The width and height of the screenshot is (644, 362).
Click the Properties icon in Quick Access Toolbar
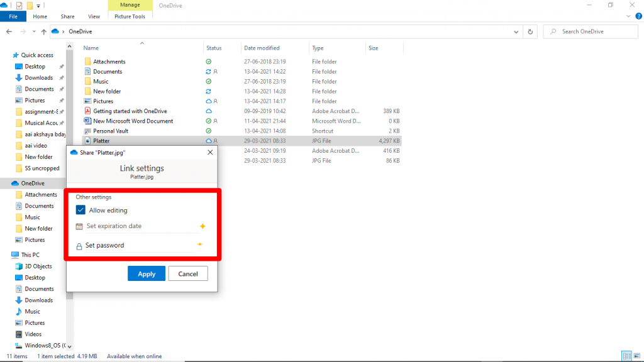click(x=18, y=5)
